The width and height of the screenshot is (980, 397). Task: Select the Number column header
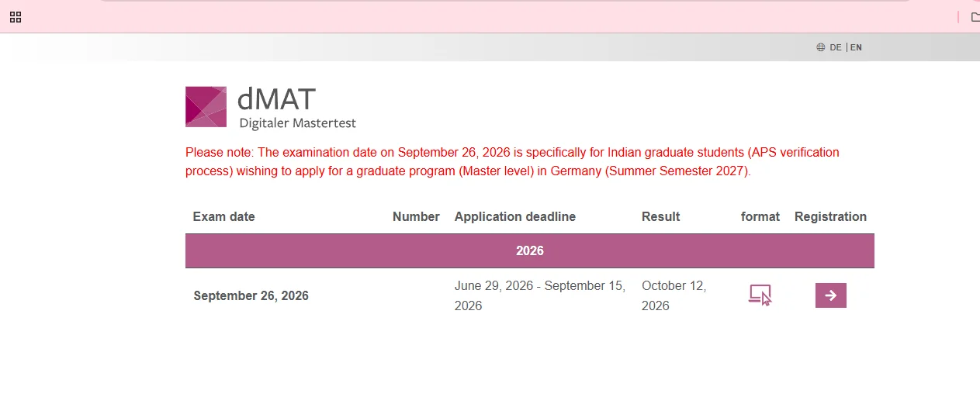click(416, 216)
